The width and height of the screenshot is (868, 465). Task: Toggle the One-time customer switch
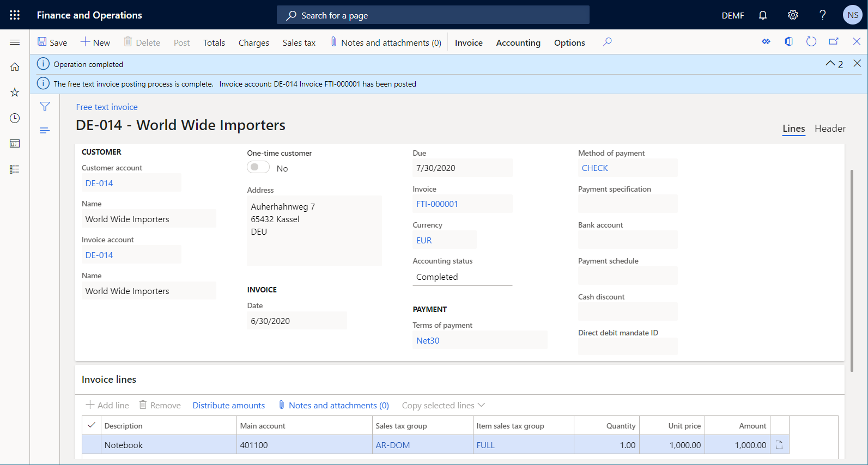(x=258, y=168)
